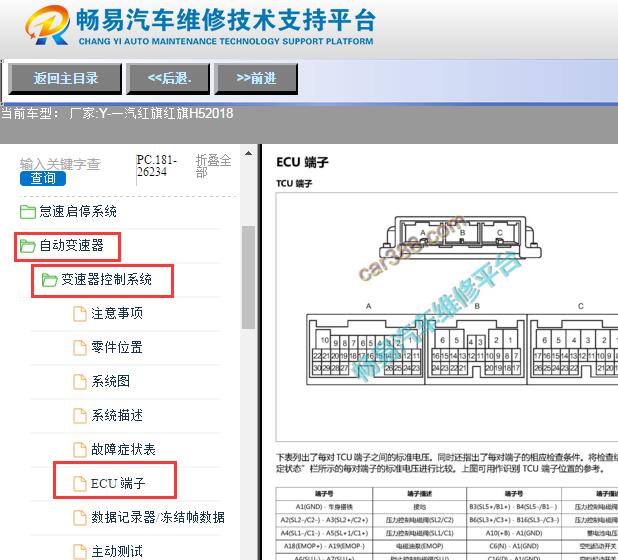Click the document icon beside ECU 端子
Image resolution: width=618 pixels, height=560 pixels.
(x=80, y=484)
